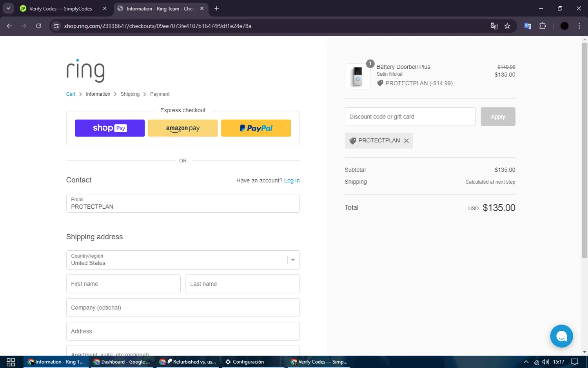This screenshot has height=368, width=588.
Task: Translate this page icon in address bar
Action: [494, 26]
